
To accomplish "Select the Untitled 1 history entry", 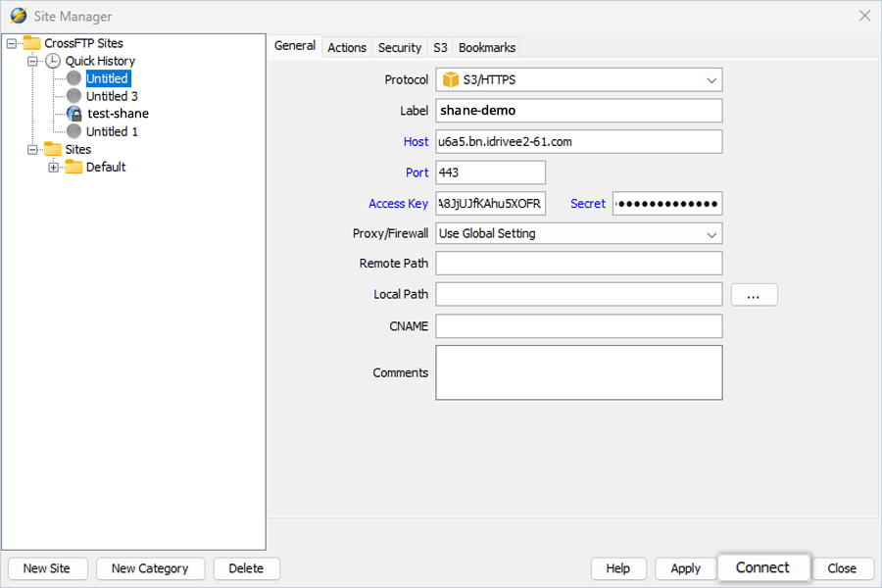I will coord(112,131).
